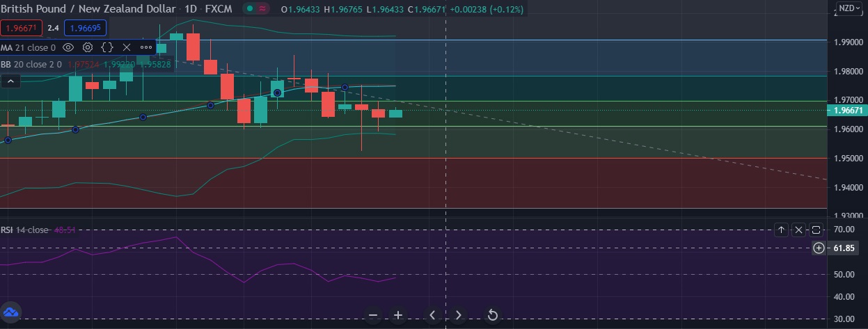Click the change value +0.00238 (+0.12%)
The width and height of the screenshot is (868, 329).
(x=486, y=9)
